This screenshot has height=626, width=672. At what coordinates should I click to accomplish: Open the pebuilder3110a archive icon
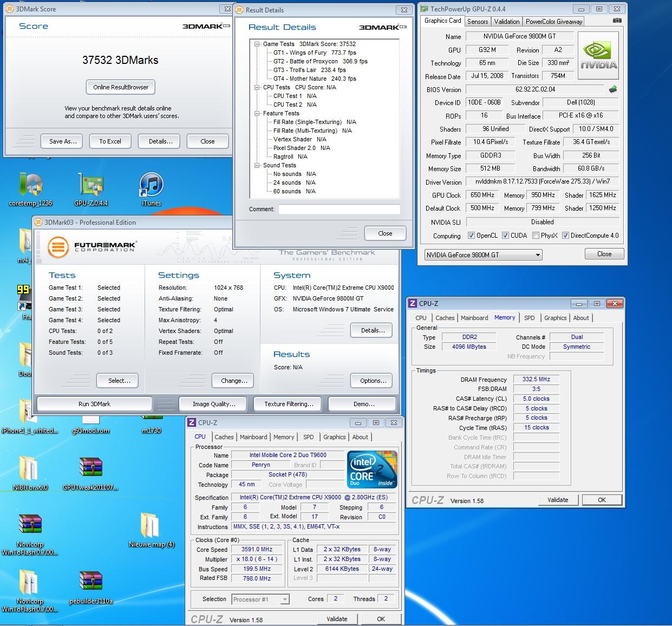[90, 588]
